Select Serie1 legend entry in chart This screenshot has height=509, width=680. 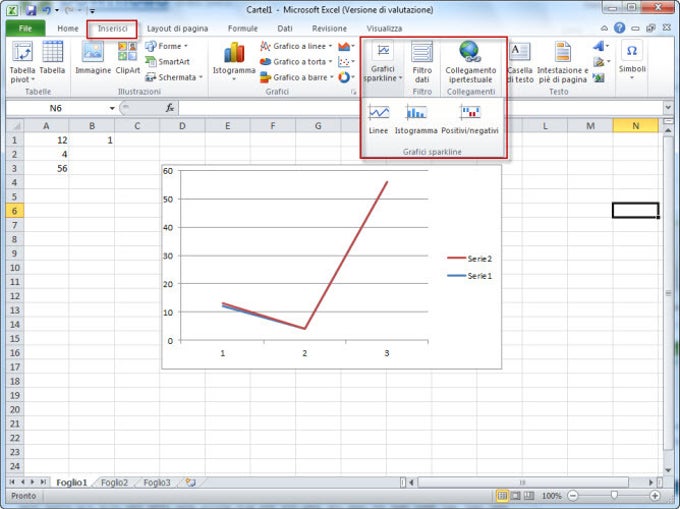(x=470, y=276)
